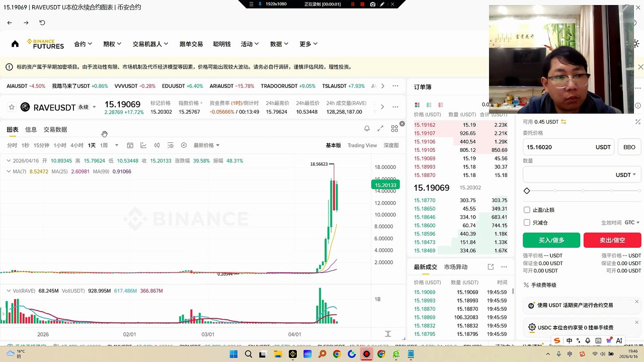Select the 1小时 timeframe
644x362 pixels.
60,145
